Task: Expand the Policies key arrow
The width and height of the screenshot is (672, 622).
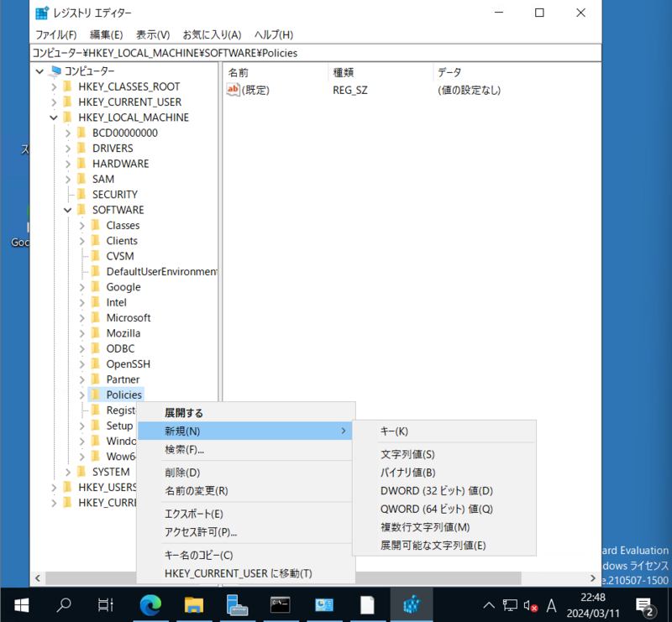Action: pyautogui.click(x=81, y=395)
